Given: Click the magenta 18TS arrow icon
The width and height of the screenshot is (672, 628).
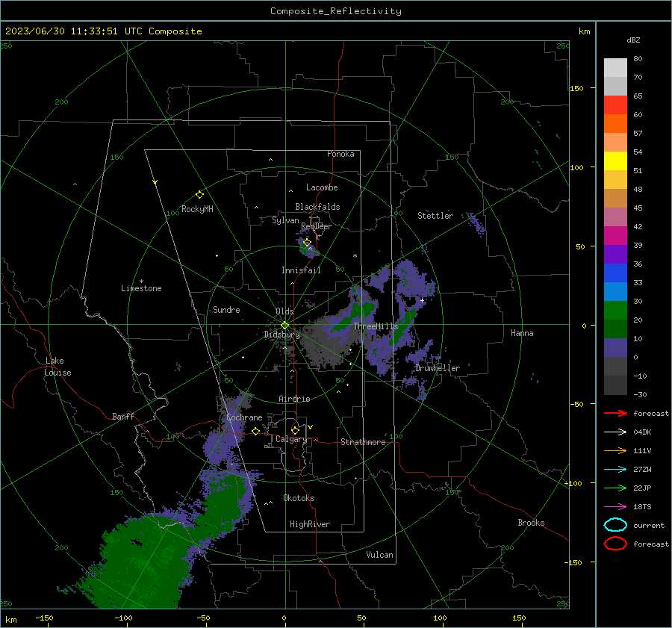Looking at the screenshot, I should coord(615,507).
